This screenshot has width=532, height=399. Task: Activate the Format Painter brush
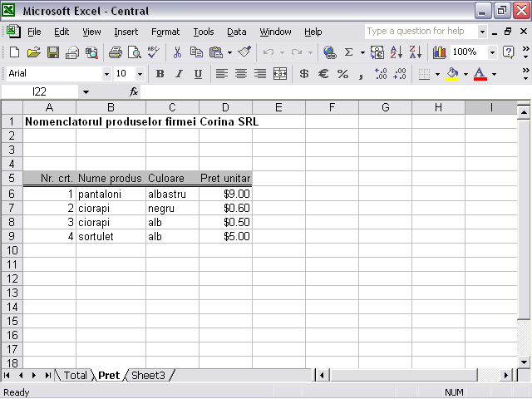tap(244, 52)
